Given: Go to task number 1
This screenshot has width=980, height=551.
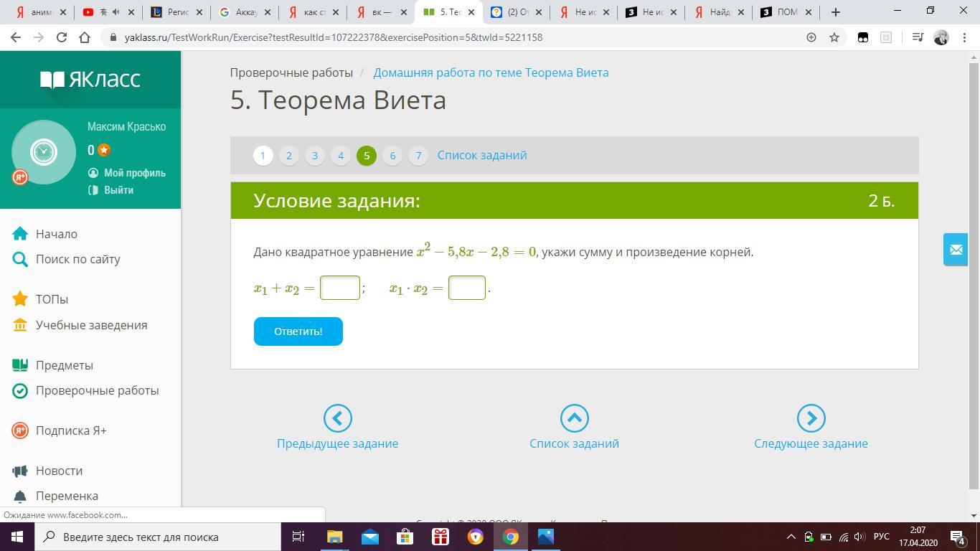Looking at the screenshot, I should tap(263, 155).
